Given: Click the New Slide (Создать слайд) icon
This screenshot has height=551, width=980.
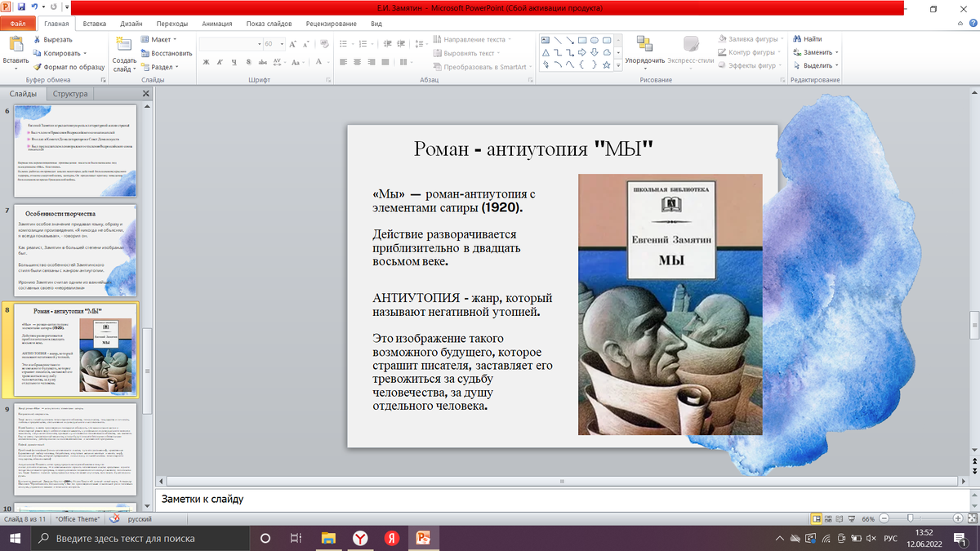Looking at the screenshot, I should (x=124, y=46).
